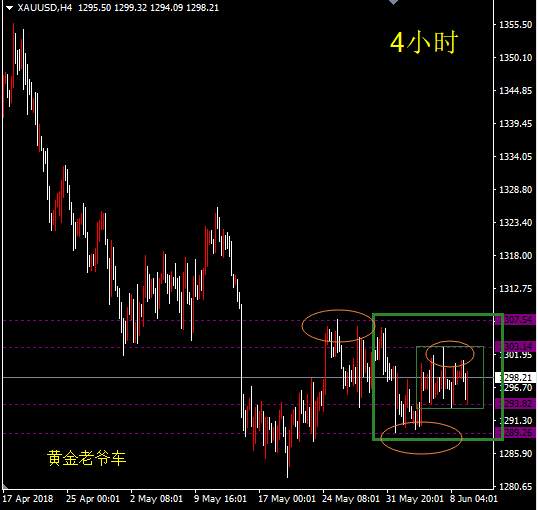Click the purple 1307.54 level price tag
Viewport: 538px width, 510px height.
516,320
